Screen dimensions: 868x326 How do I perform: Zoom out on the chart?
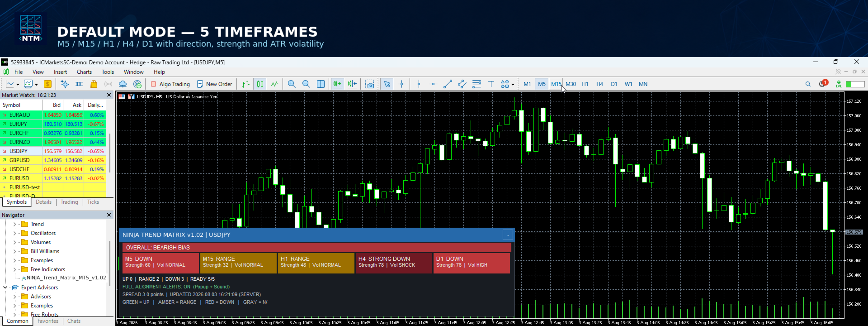click(x=306, y=84)
